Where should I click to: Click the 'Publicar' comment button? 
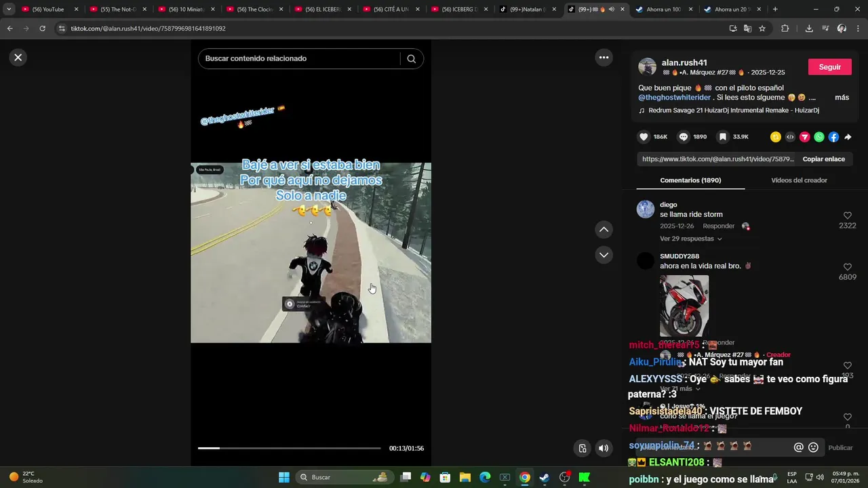click(x=840, y=448)
